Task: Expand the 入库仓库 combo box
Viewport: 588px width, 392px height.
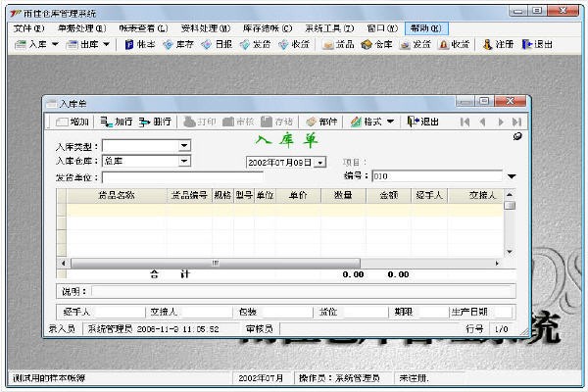Action: click(184, 162)
